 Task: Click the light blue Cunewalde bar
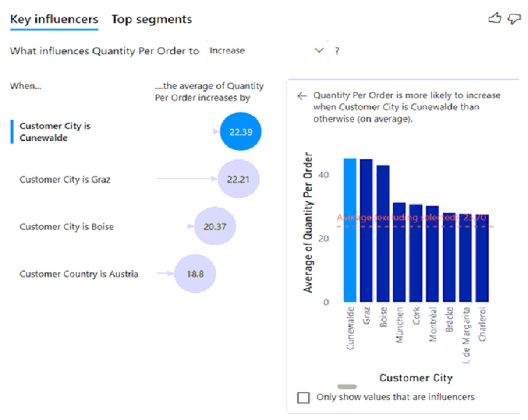tap(350, 230)
